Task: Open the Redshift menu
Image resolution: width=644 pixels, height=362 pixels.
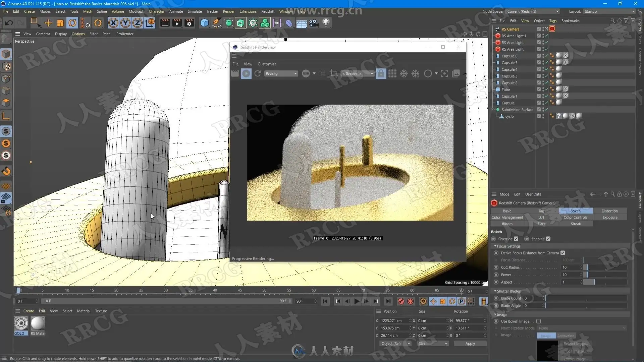Action: (267, 11)
